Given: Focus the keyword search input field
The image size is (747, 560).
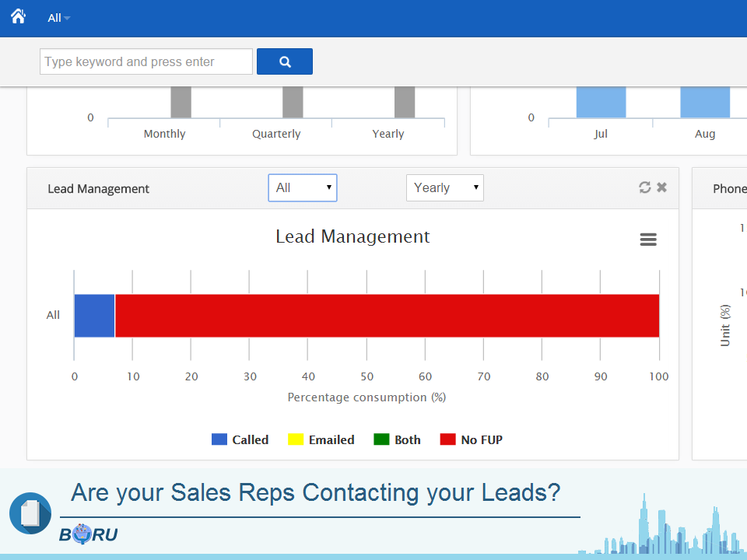Looking at the screenshot, I should (x=146, y=61).
